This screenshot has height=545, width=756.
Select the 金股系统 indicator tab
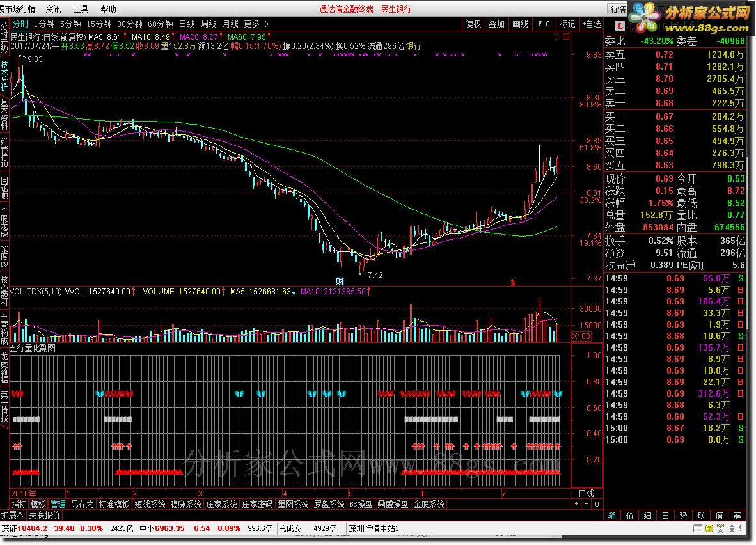point(429,504)
